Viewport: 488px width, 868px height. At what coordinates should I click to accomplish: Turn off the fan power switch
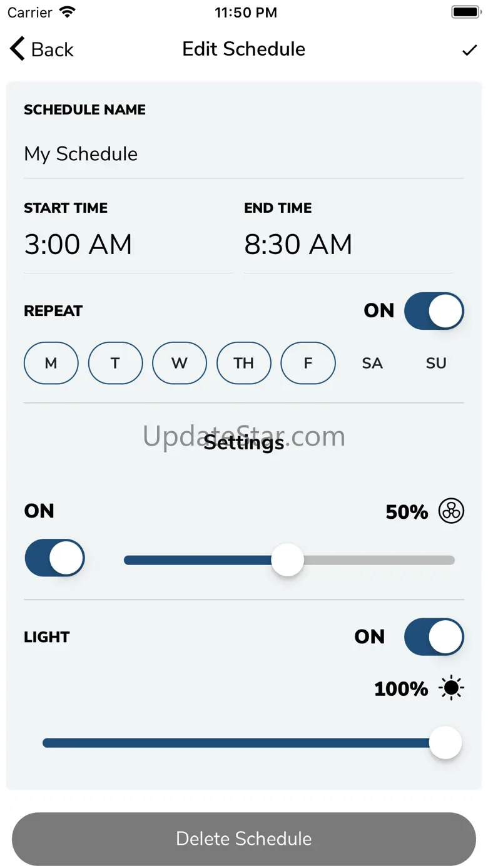tap(54, 558)
